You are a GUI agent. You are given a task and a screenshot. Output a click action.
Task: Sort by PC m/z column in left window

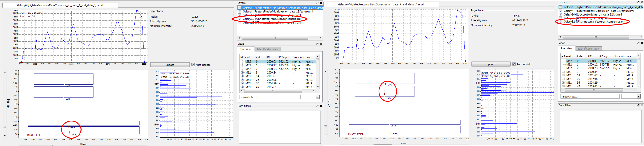point(285,57)
